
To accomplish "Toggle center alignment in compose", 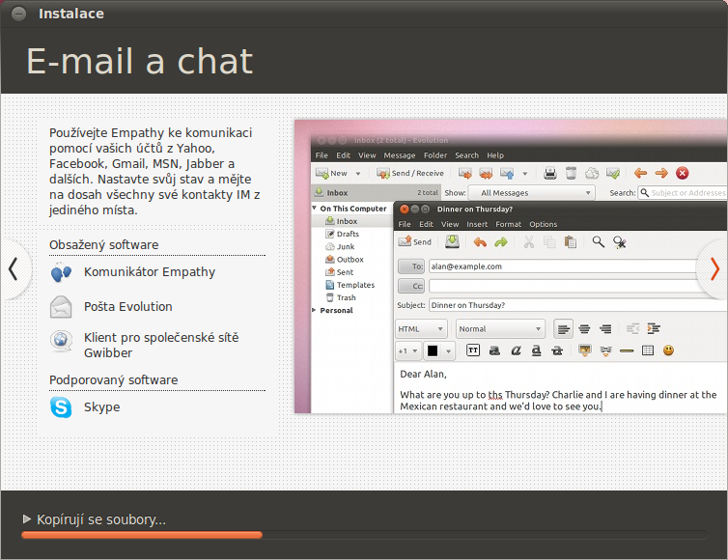I will pos(584,329).
